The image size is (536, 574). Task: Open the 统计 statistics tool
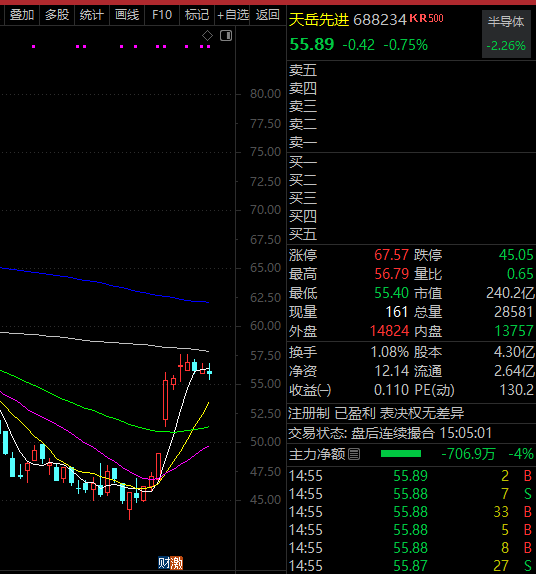pos(92,15)
